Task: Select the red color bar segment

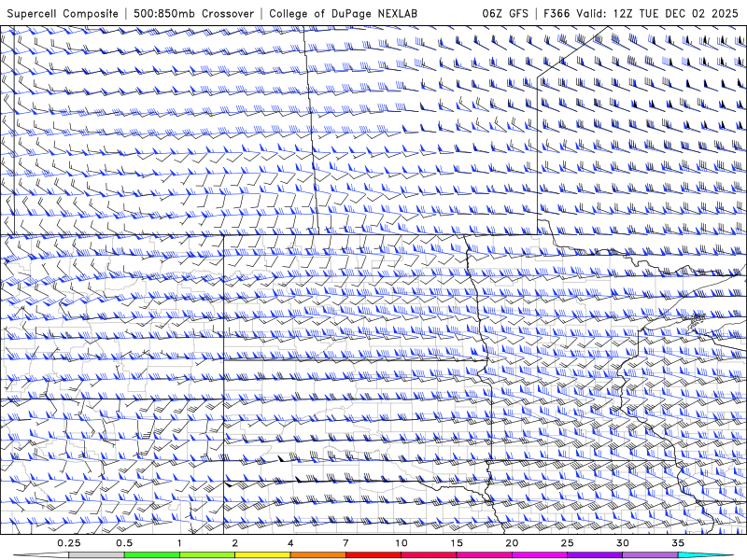Action: [x=373, y=555]
